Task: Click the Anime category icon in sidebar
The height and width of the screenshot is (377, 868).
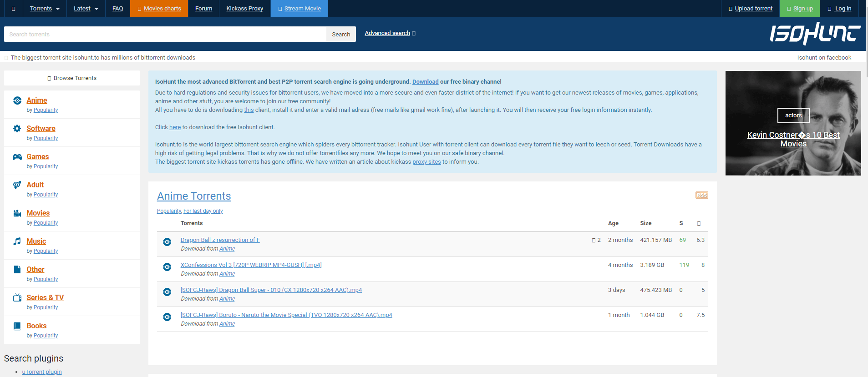Action: click(17, 101)
